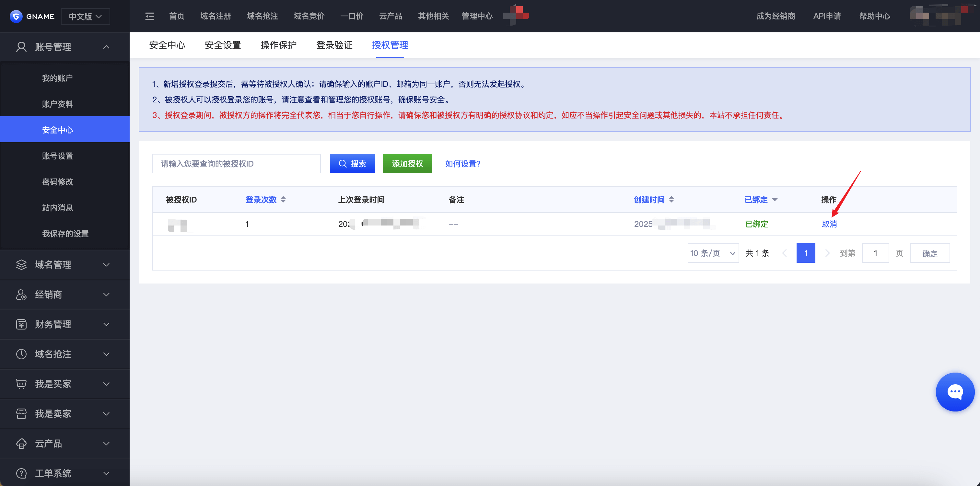Click the 域名抢注 clock icon
Viewport: 980px width, 486px height.
click(x=21, y=354)
